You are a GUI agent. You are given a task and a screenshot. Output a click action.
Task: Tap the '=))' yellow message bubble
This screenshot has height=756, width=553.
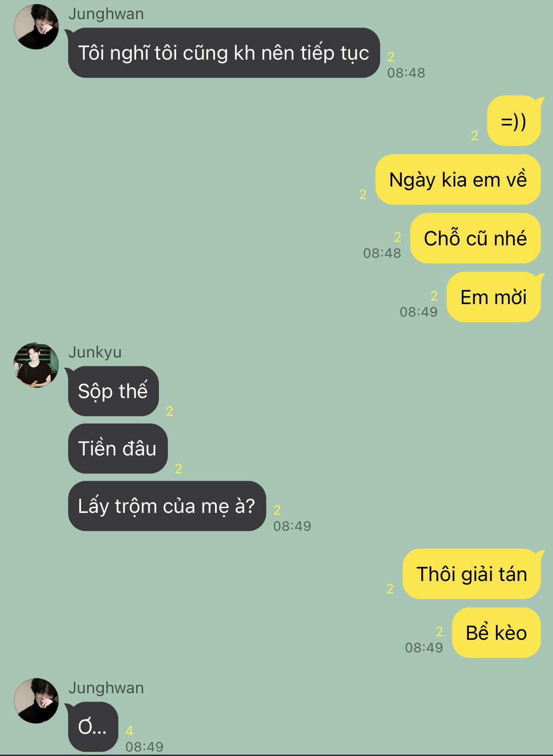[x=514, y=121]
